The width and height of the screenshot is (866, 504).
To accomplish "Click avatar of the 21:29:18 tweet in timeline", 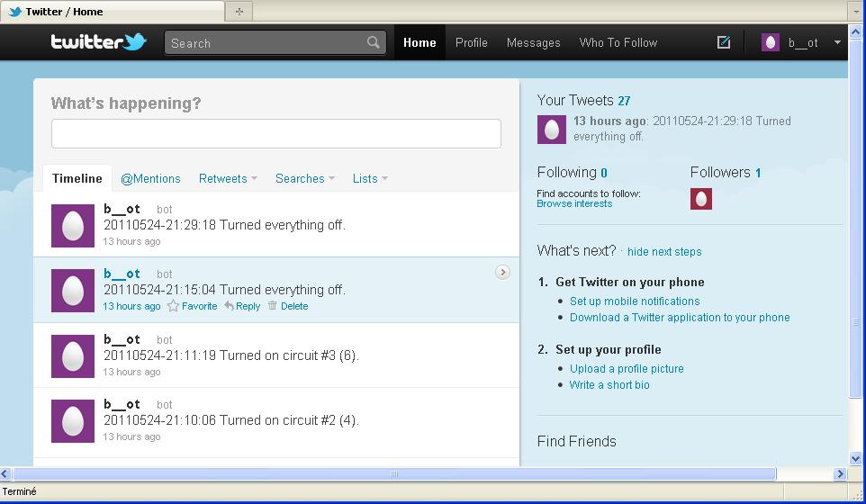I will coord(73,226).
